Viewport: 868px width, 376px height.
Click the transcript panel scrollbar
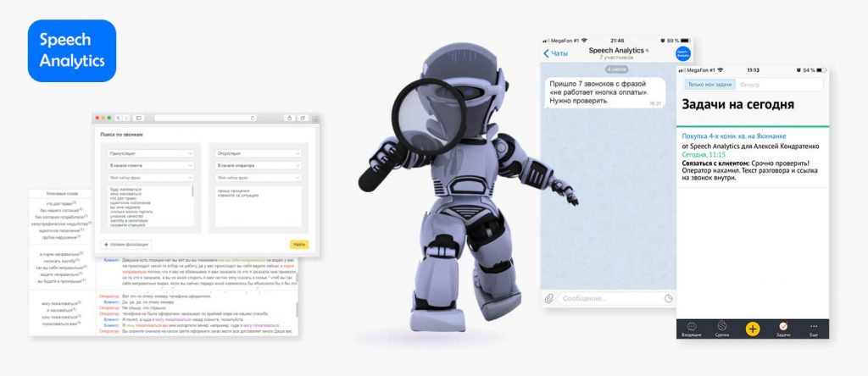pyautogui.click(x=296, y=310)
